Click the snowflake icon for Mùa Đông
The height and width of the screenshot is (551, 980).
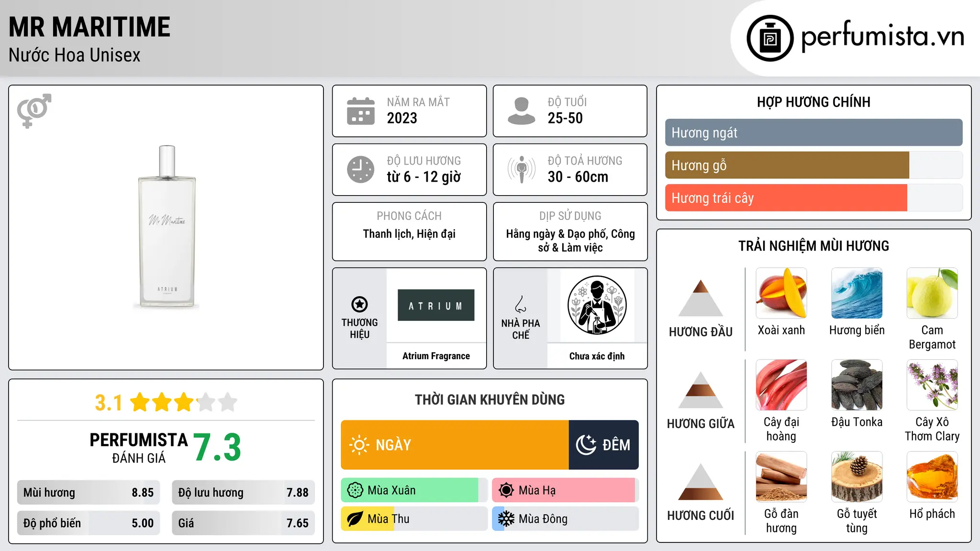[x=506, y=519]
